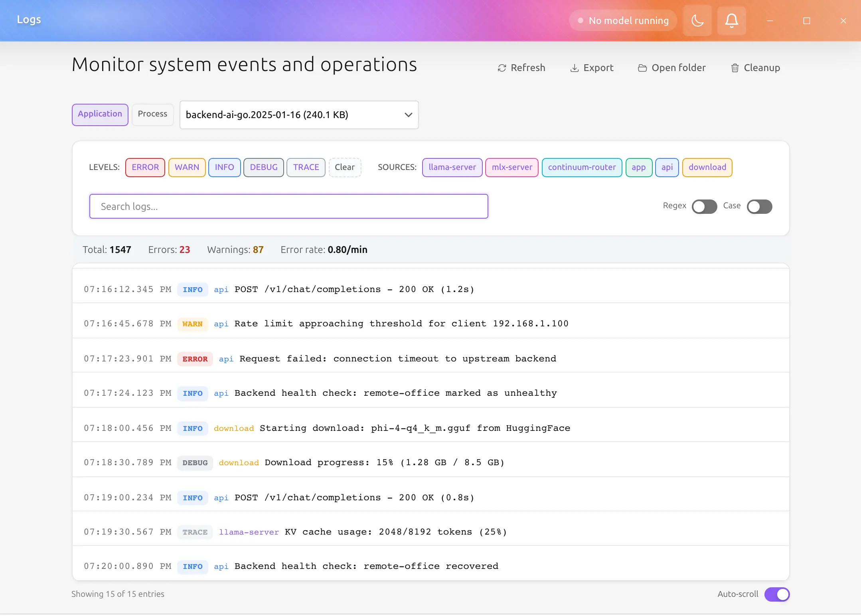861x616 pixels.
Task: Click the Export download arrow icon
Action: 575,68
